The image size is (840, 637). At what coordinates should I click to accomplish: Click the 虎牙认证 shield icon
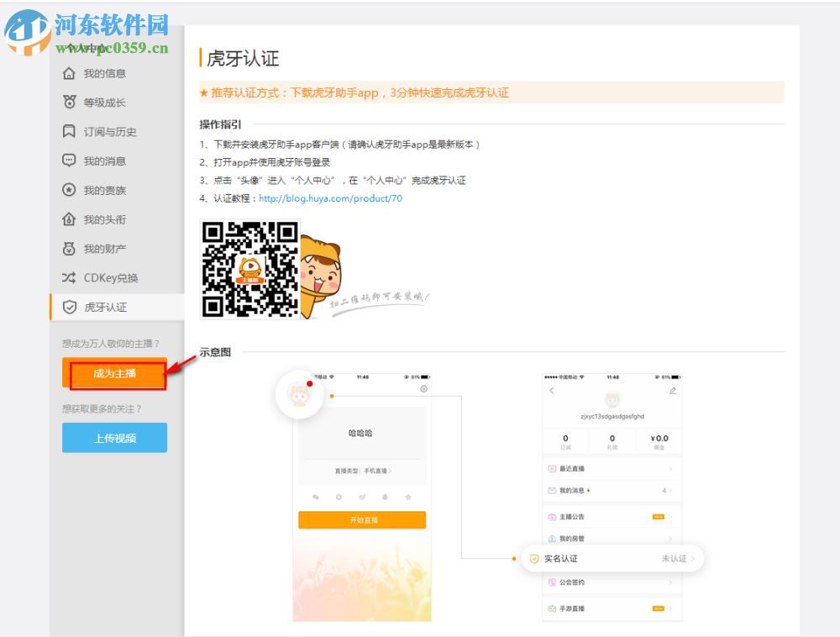point(71,308)
